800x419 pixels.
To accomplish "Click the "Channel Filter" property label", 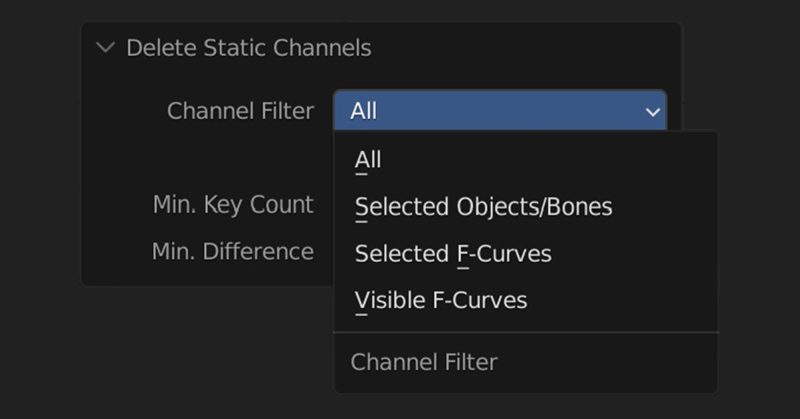I will 240,111.
